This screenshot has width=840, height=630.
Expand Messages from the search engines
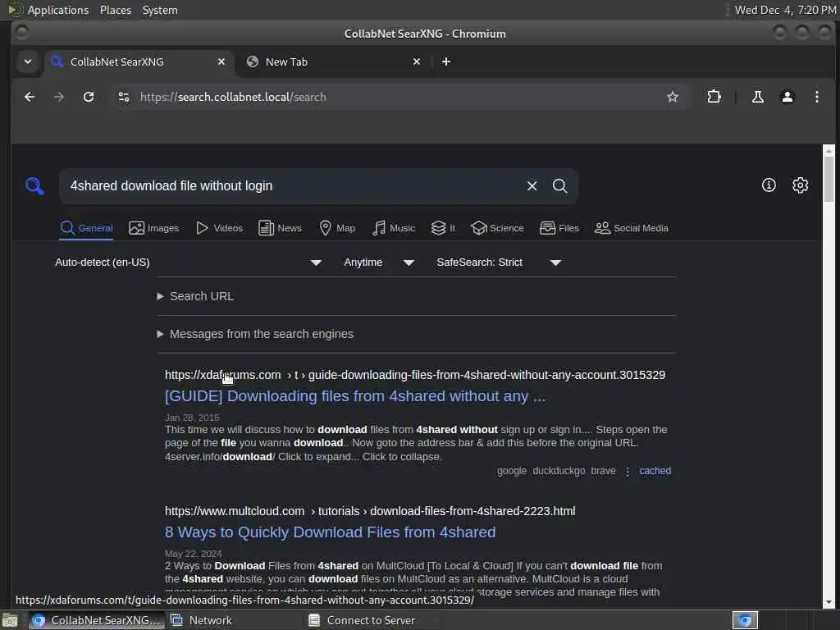pyautogui.click(x=255, y=334)
